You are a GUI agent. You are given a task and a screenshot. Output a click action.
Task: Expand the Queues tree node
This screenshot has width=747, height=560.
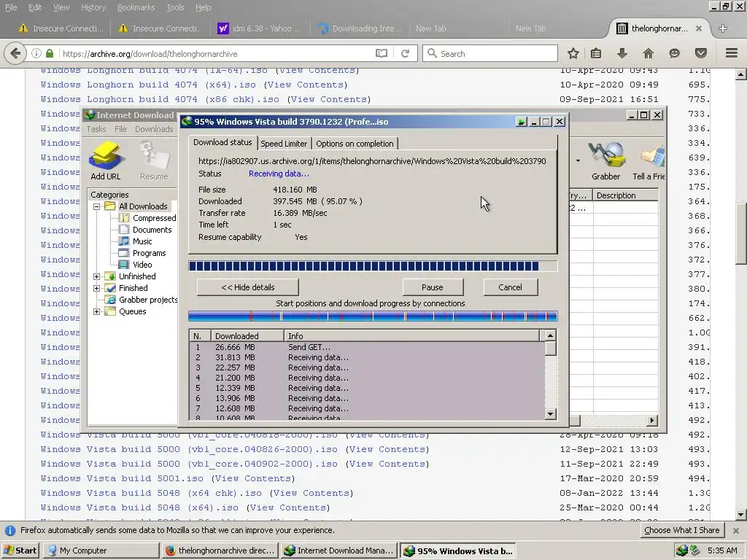97,312
